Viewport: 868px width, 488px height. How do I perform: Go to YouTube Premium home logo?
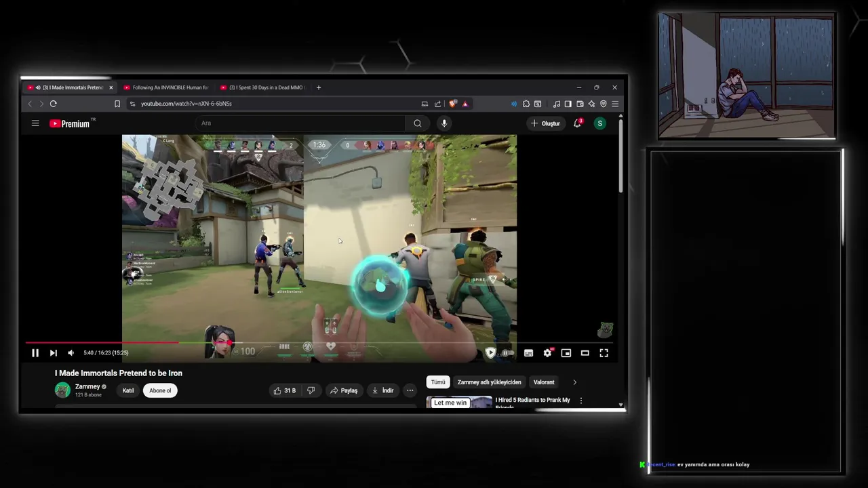[70, 123]
